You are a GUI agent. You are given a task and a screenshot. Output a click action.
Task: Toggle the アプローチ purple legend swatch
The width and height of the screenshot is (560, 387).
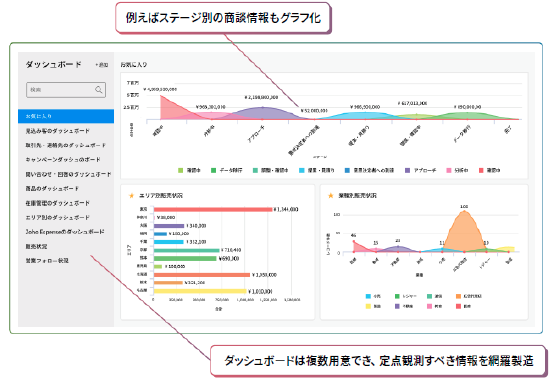click(x=408, y=170)
